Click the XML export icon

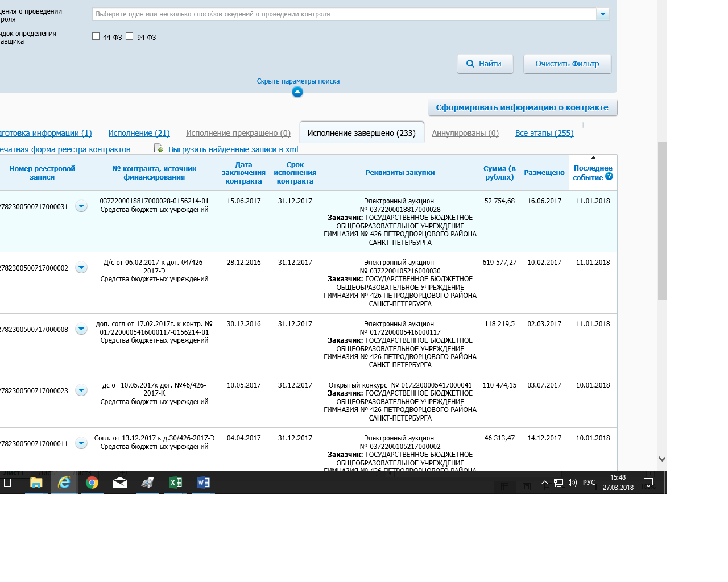pyautogui.click(x=159, y=148)
